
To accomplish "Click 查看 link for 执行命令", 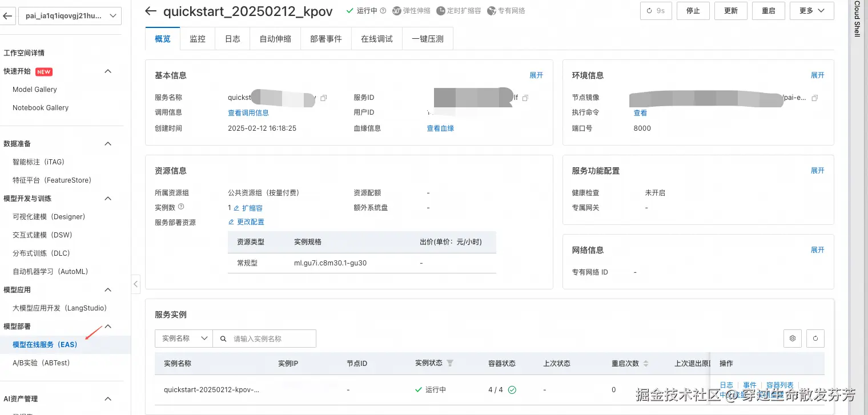I will [x=641, y=113].
